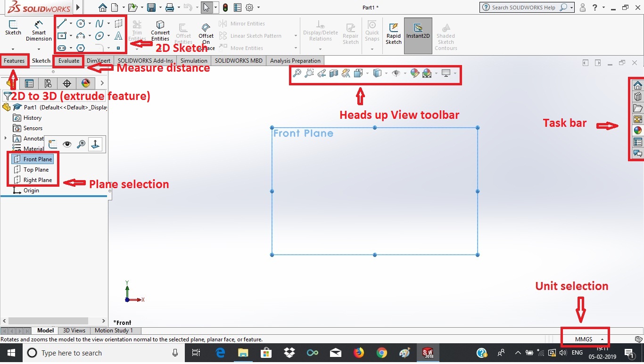Screen dimensions: 644x364
Task: Choose the Spline sketch tool
Action: [x=99, y=23]
